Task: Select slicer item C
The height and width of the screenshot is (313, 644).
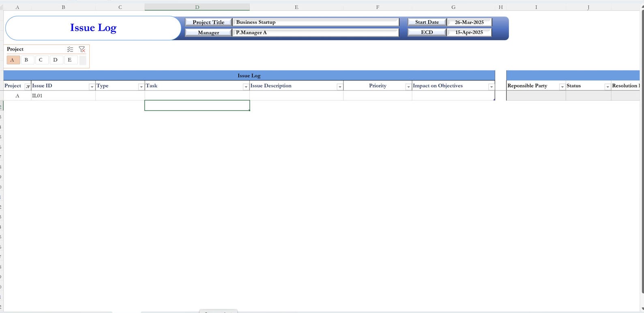Action: (41, 60)
